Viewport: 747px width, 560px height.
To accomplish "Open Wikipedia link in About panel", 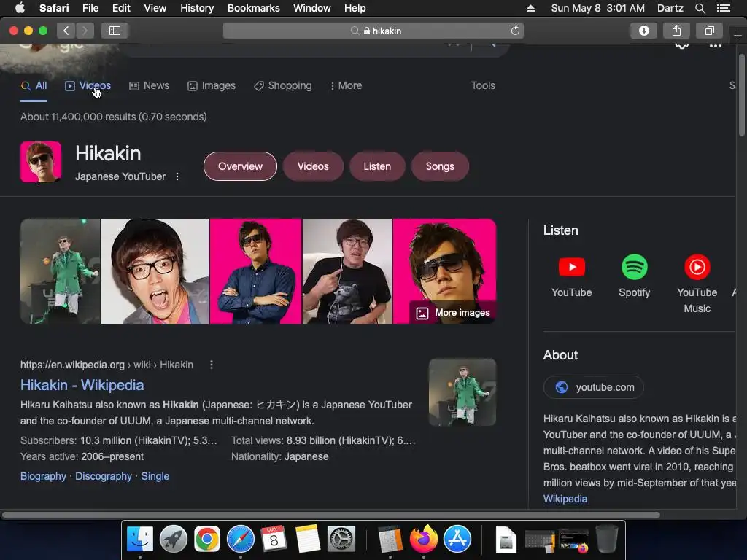I will click(x=565, y=499).
